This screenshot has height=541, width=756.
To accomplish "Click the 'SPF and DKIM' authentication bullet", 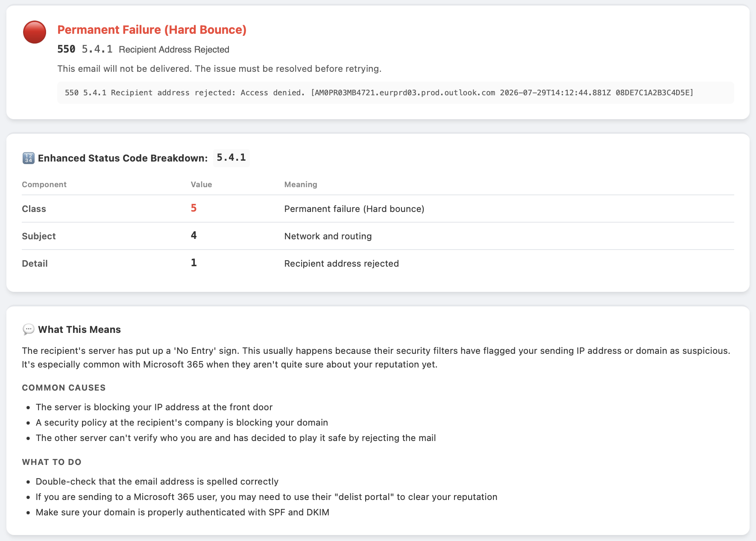I will pos(182,512).
